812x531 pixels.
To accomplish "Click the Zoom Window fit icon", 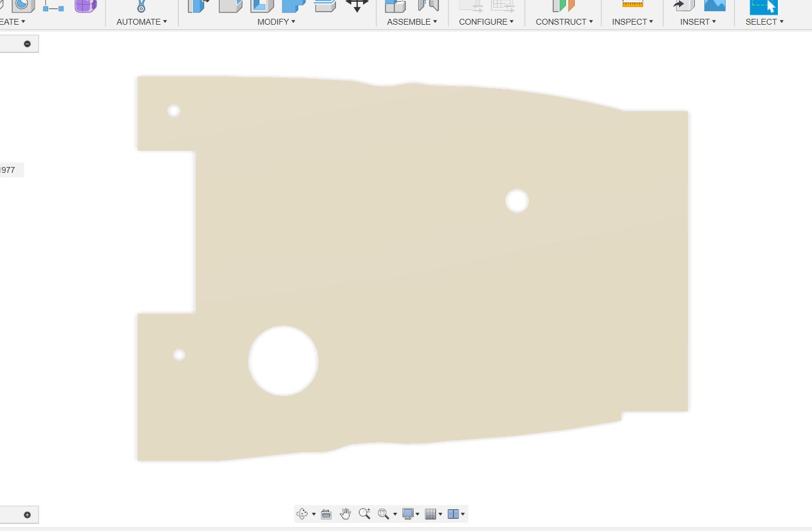I will (384, 514).
